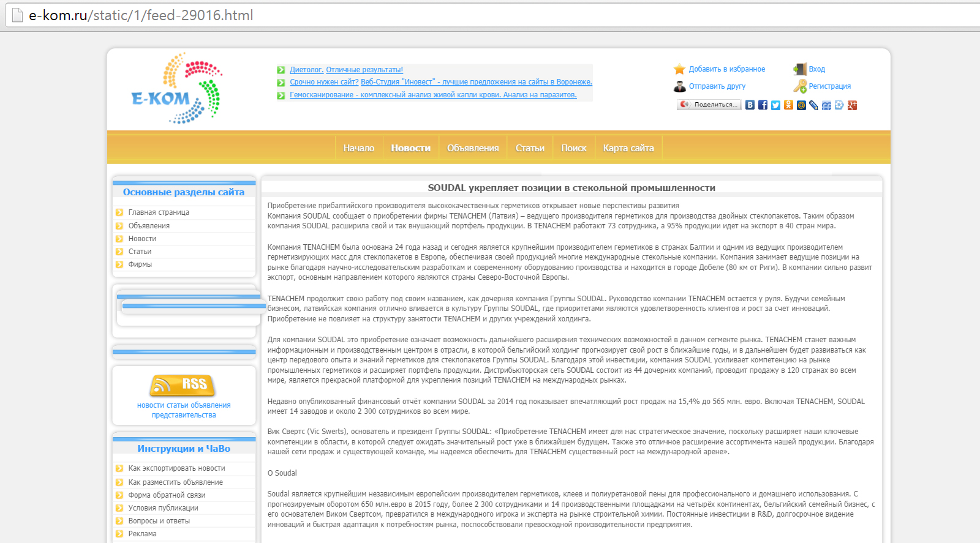
Task: Click the gold star favorites icon
Action: tap(679, 69)
